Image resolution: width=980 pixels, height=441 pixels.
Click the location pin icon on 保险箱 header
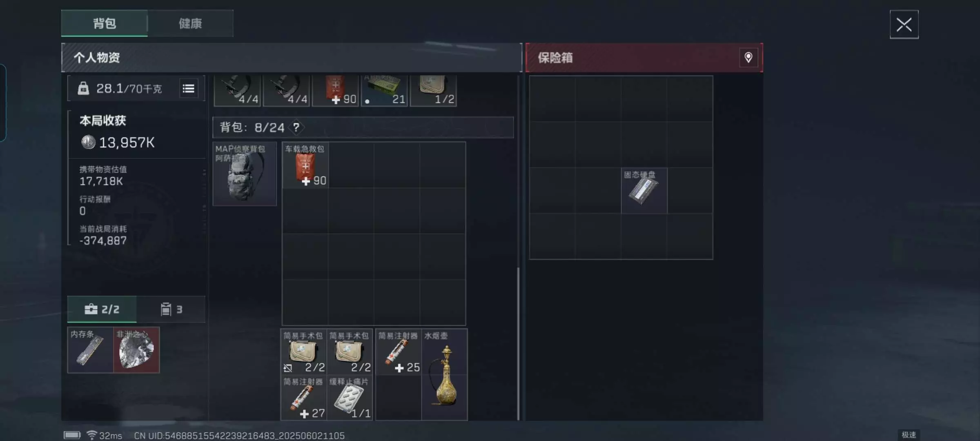click(748, 58)
